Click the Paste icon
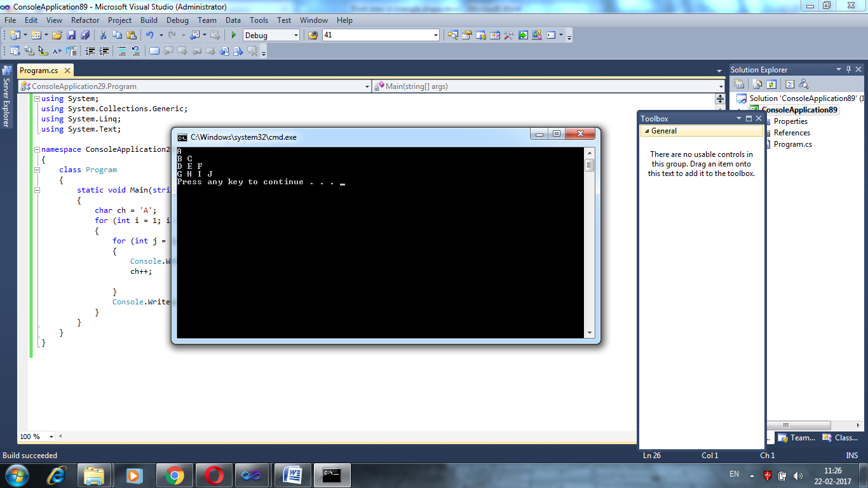The width and height of the screenshot is (868, 488). tap(132, 35)
